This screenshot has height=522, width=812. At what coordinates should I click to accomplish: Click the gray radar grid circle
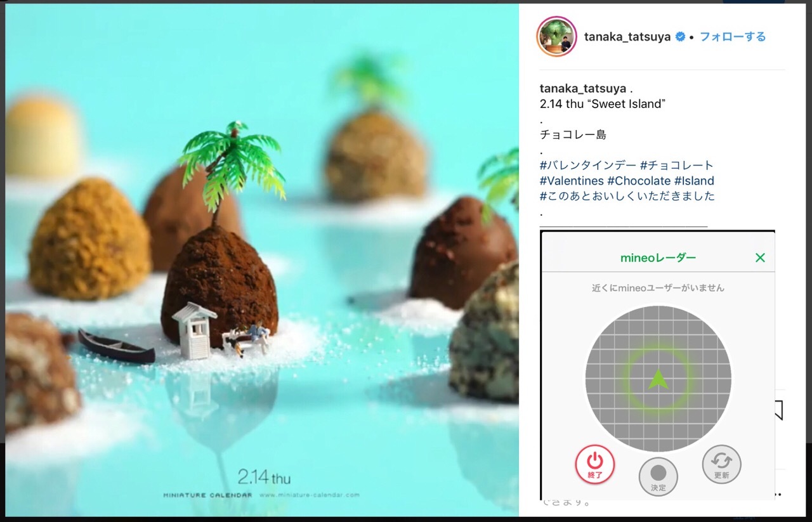point(658,379)
